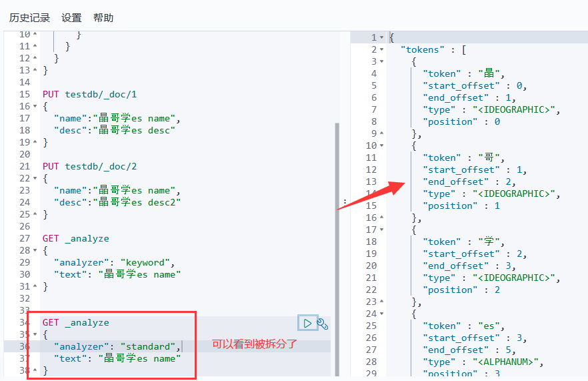Collapse the "tokens" array in response
Image resolution: width=588 pixels, height=381 pixels.
[381, 50]
